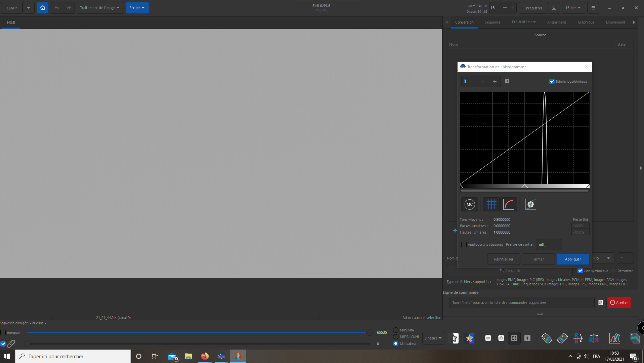Image resolution: width=644 pixels, height=363 pixels.
Task: Open the Windows Start menu
Action: click(x=7, y=356)
